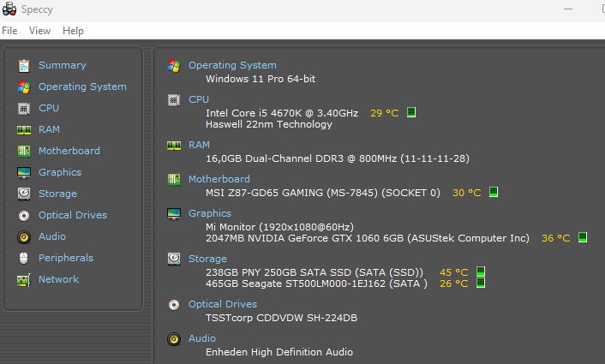The image size is (605, 364).
Task: Go to Storage section in sidebar
Action: click(58, 194)
